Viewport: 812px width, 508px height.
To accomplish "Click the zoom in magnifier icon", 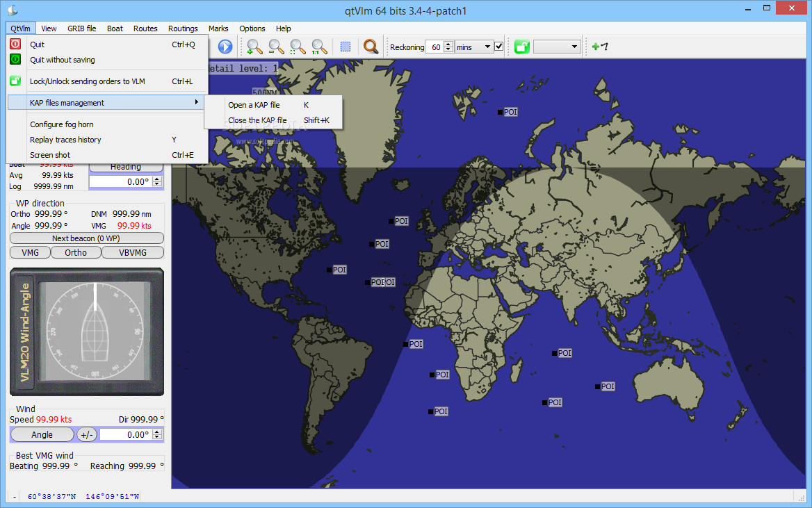I will tap(254, 47).
